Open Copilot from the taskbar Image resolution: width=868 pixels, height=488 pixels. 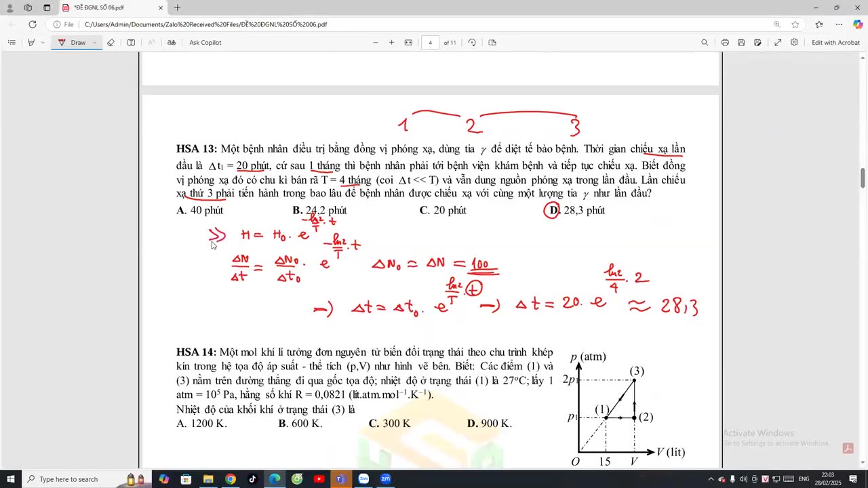coord(163,479)
